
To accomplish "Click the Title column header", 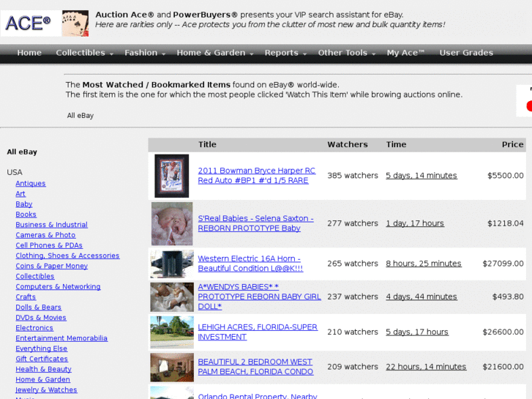I will tap(207, 145).
